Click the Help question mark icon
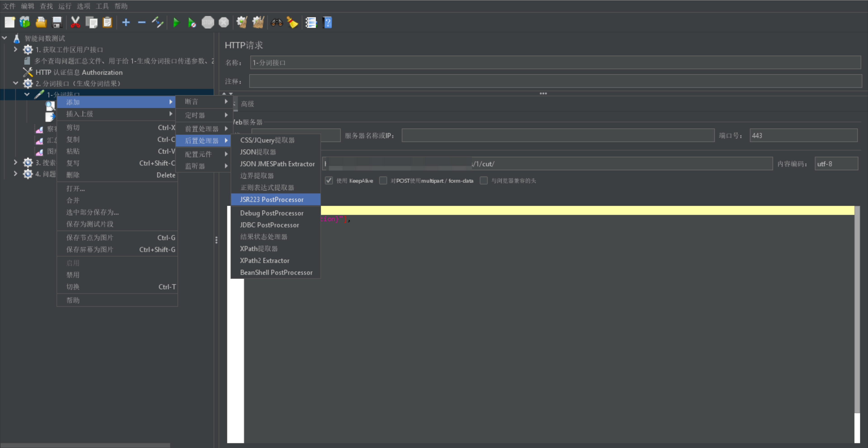The height and width of the screenshot is (448, 868). [327, 23]
